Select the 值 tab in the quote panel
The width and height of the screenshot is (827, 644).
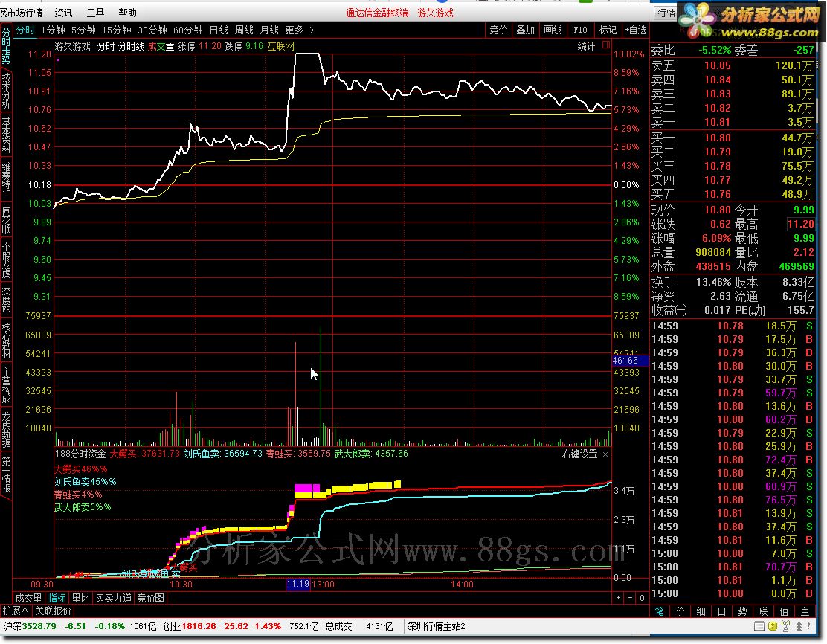click(x=785, y=611)
